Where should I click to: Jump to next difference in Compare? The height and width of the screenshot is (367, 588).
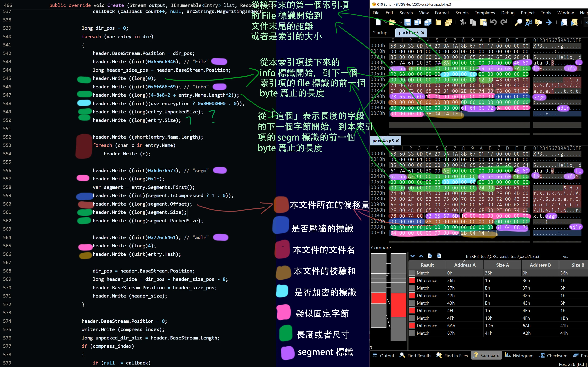[x=413, y=256]
